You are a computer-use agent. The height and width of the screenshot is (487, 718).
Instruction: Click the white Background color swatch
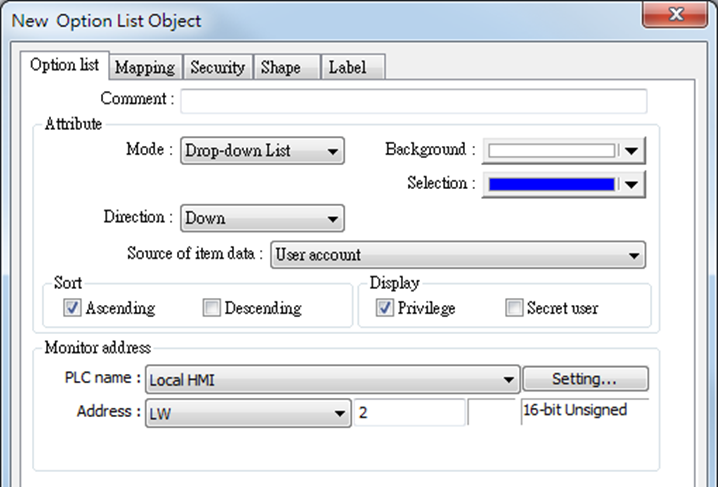551,151
